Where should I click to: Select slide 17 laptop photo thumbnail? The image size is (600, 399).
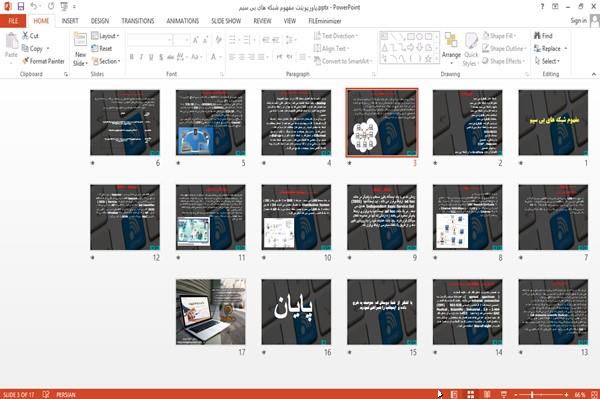pos(211,312)
